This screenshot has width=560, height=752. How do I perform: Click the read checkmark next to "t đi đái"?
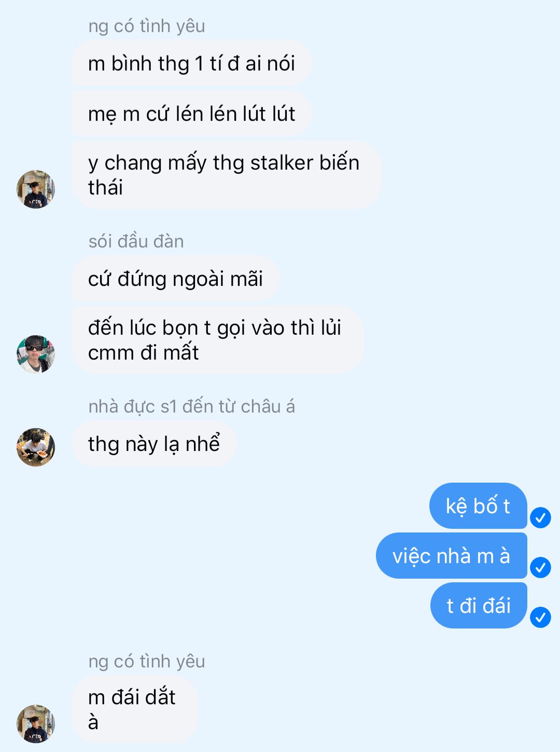[x=540, y=617]
